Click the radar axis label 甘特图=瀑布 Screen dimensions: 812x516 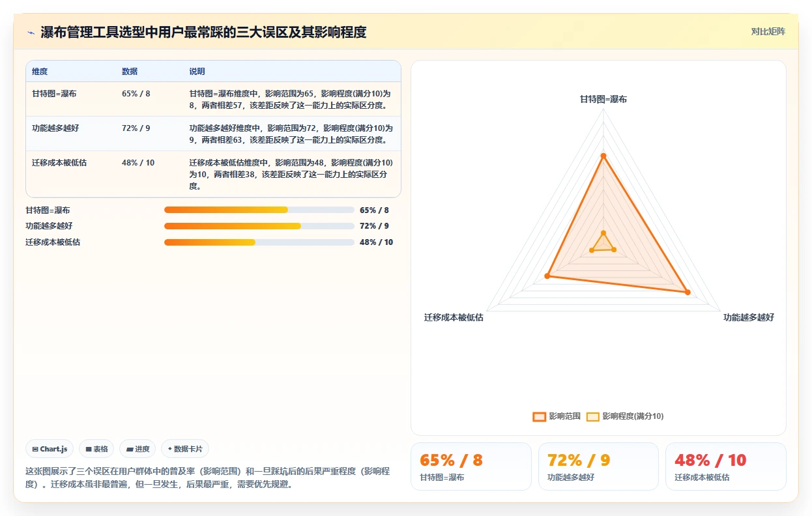(x=603, y=99)
